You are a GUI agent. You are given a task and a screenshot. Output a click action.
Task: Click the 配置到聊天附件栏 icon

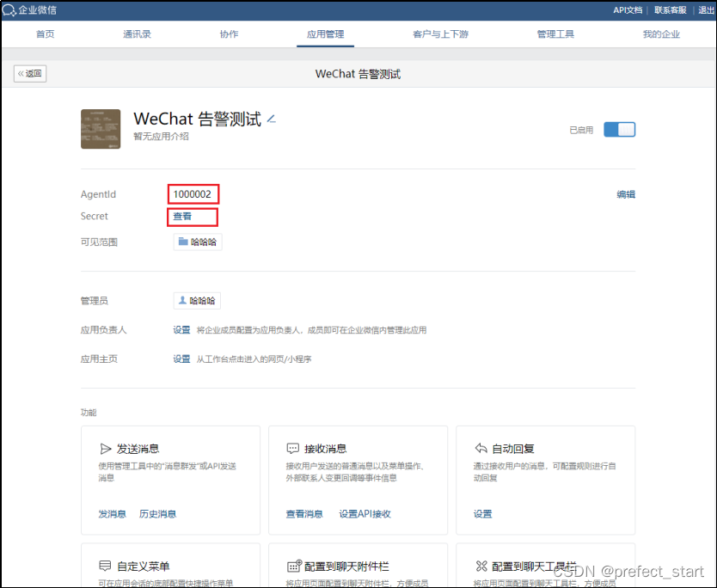pyautogui.click(x=295, y=566)
